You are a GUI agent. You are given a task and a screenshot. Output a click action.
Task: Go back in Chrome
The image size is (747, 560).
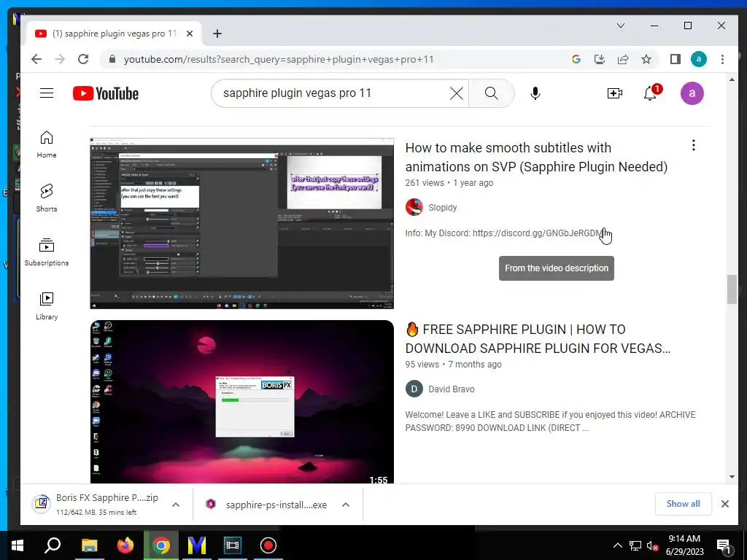click(36, 59)
